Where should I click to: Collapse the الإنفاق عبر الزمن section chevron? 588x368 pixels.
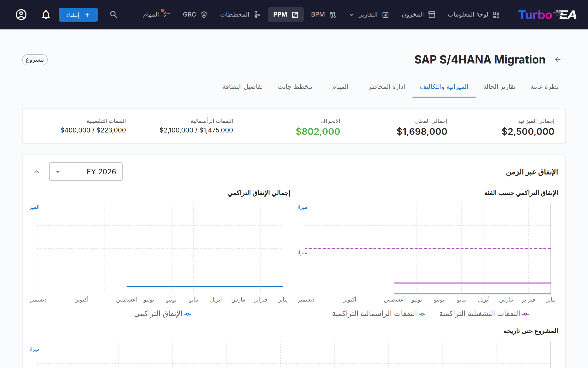[x=37, y=172]
